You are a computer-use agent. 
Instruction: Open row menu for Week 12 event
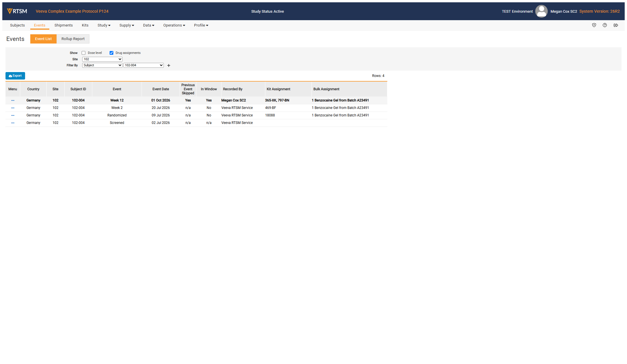(13, 100)
